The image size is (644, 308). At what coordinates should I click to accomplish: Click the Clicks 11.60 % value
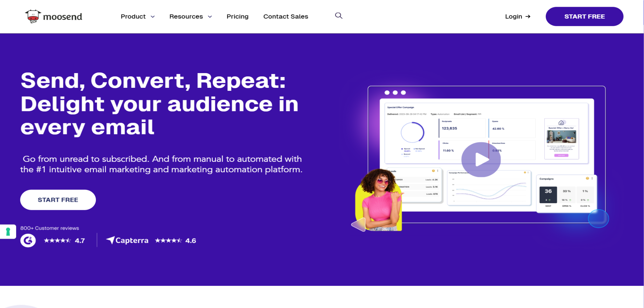click(x=448, y=151)
